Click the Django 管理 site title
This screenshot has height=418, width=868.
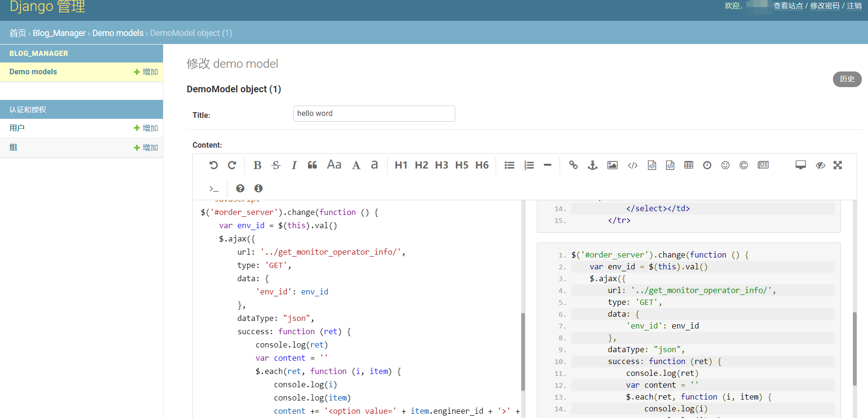pos(47,6)
